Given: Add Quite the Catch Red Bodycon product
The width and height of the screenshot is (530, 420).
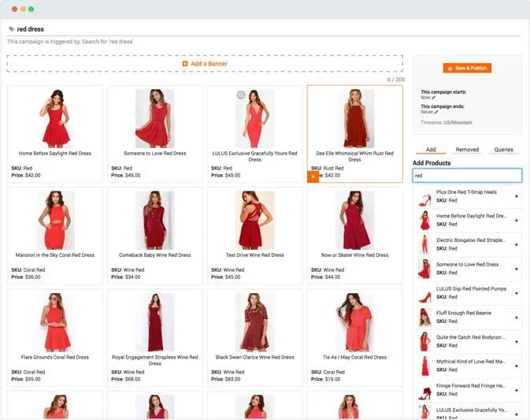Looking at the screenshot, I should tap(517, 341).
